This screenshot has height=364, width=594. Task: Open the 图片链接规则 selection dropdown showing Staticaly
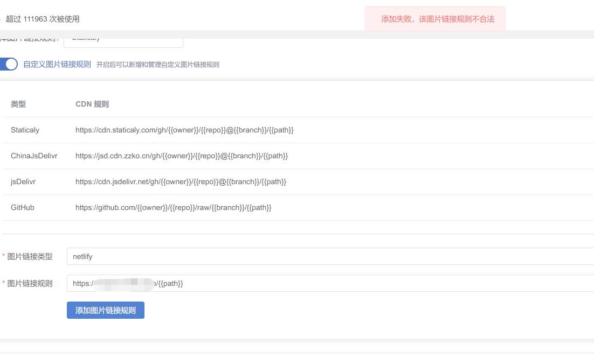[123, 39]
